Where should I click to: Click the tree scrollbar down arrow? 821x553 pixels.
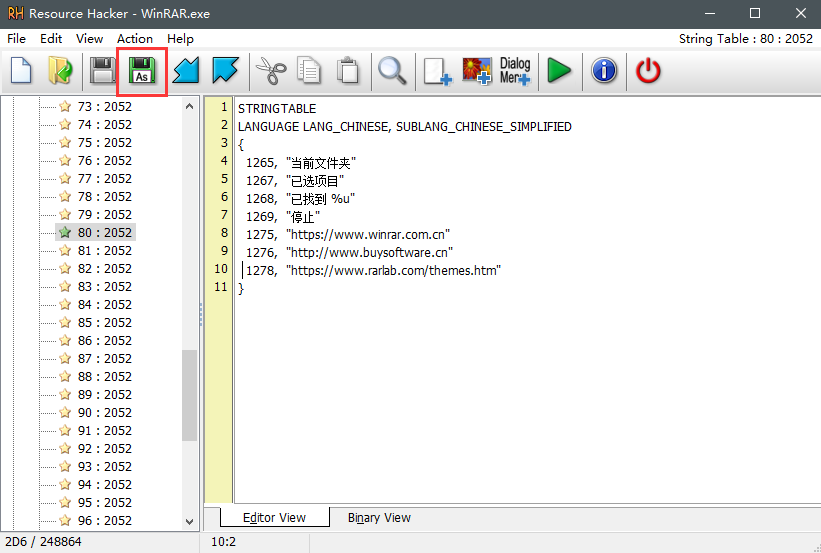[190, 521]
